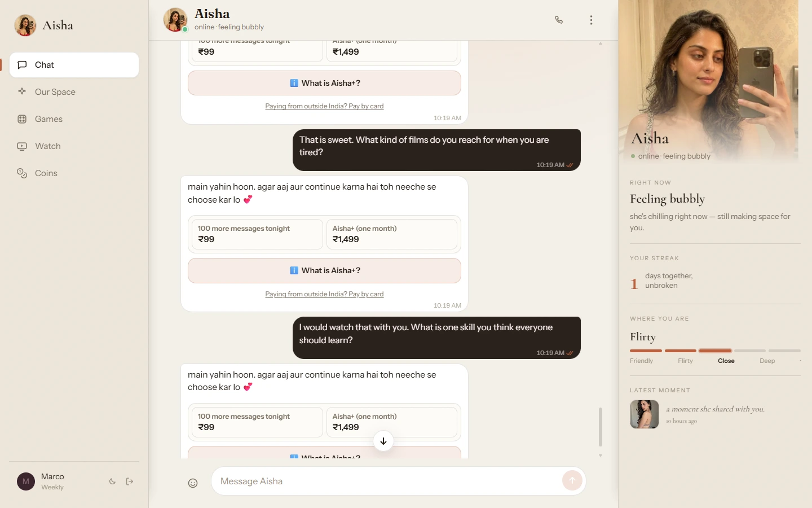The height and width of the screenshot is (508, 812).
Task: Grab the chat scrollbar thumb
Action: pos(601,427)
